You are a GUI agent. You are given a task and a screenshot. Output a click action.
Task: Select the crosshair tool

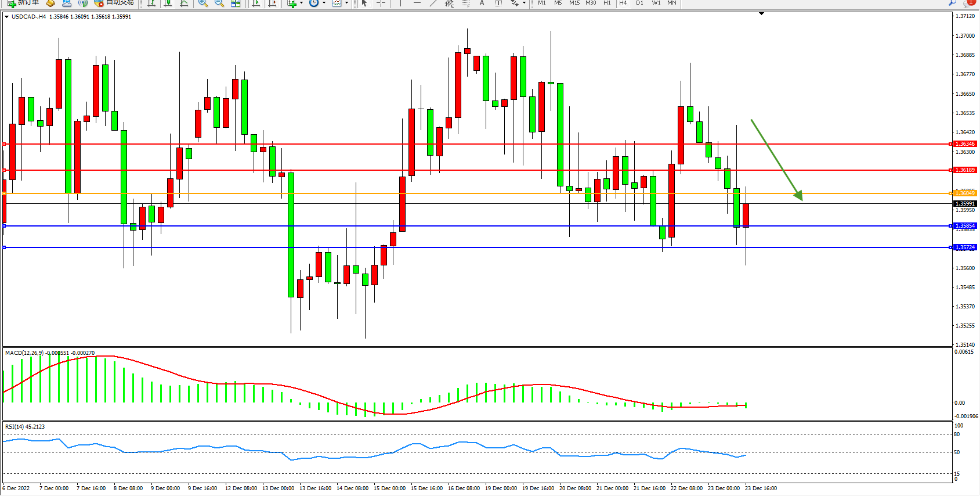(381, 3)
